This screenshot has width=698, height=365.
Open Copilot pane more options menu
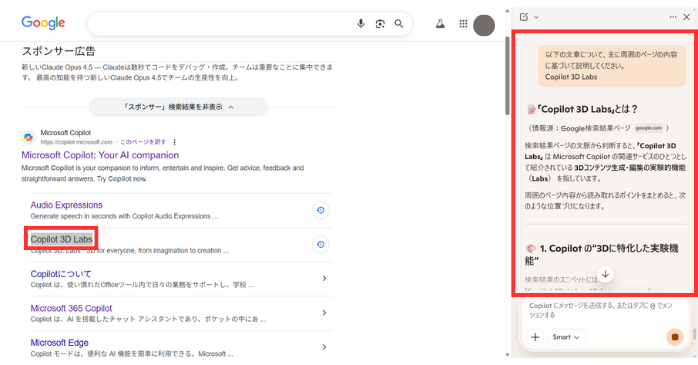(x=673, y=17)
